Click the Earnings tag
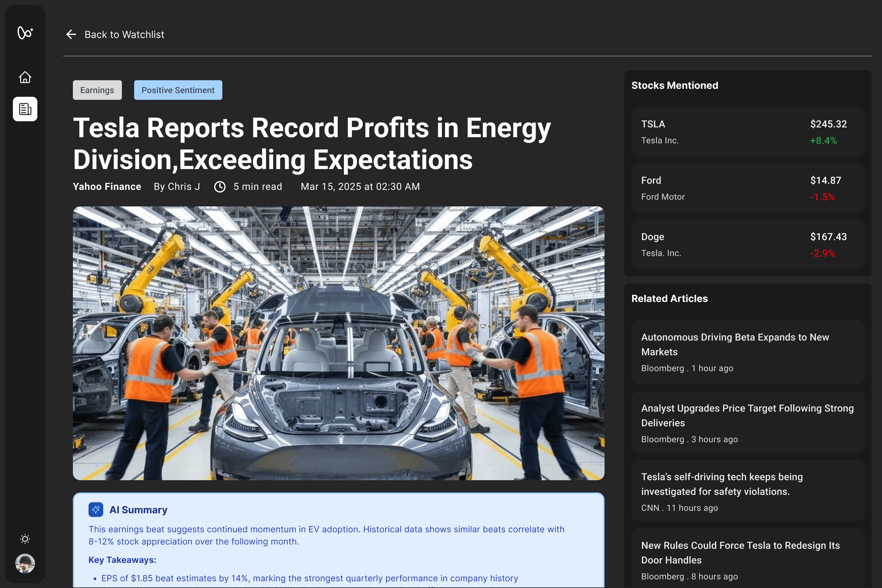The height and width of the screenshot is (588, 882). 97,90
